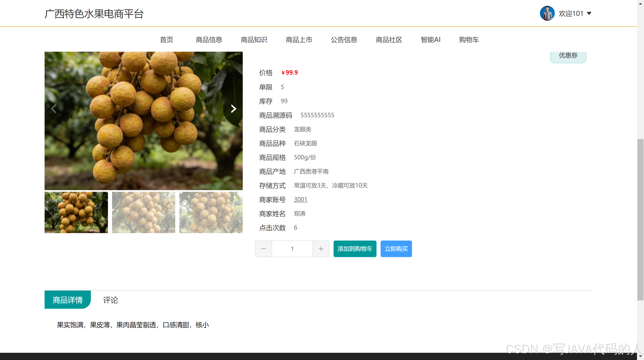The width and height of the screenshot is (644, 360).
Task: Open 公告信息 menu item
Action: pos(344,39)
